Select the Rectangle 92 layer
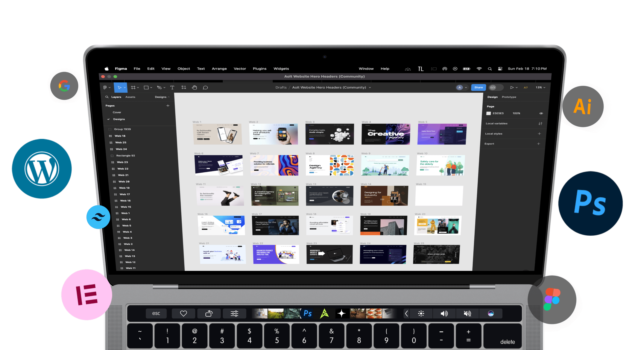This screenshot has height=350, width=644. coord(126,156)
